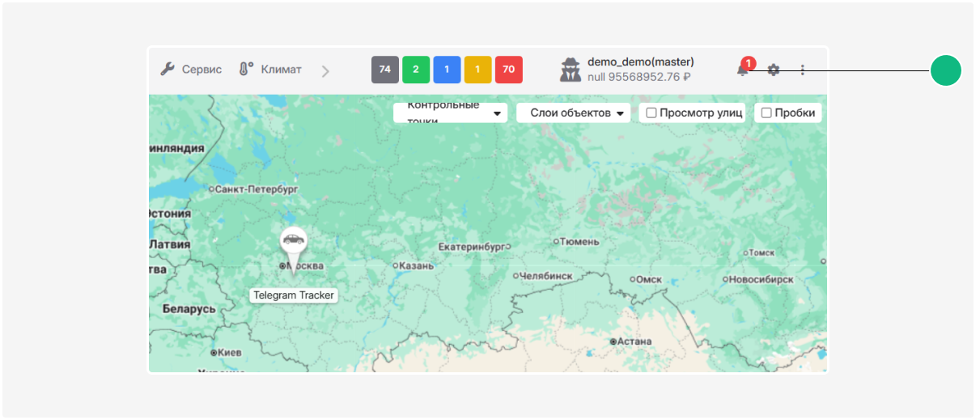Click the wrench icon next to Сервис

pyautogui.click(x=168, y=70)
